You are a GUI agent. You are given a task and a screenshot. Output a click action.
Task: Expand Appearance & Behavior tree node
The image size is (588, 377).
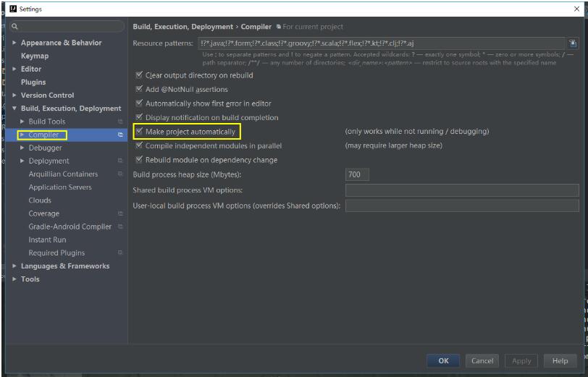[x=14, y=43]
